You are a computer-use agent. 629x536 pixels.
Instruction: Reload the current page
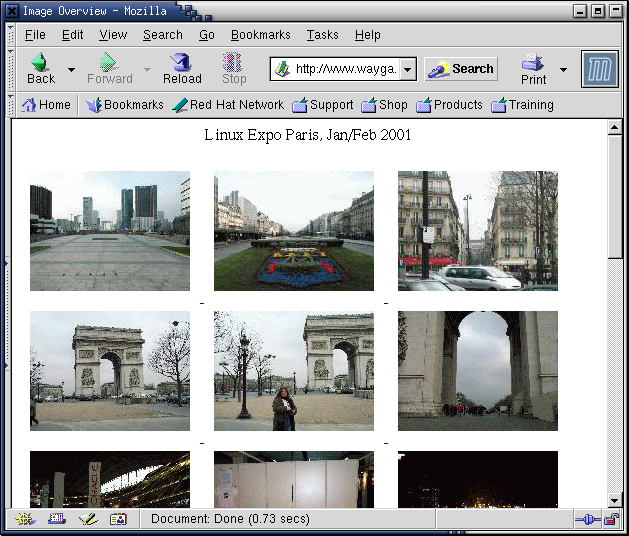[181, 68]
